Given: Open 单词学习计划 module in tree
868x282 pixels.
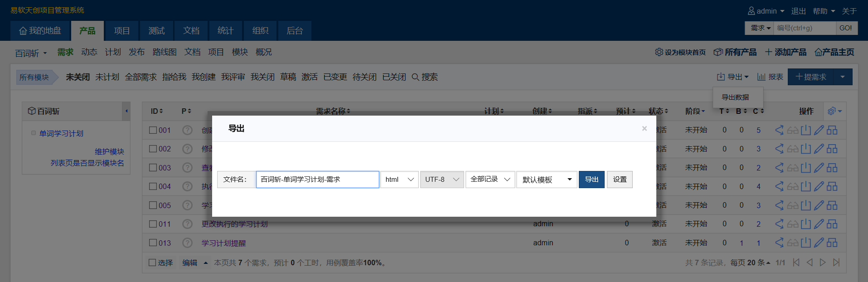Looking at the screenshot, I should point(61,133).
